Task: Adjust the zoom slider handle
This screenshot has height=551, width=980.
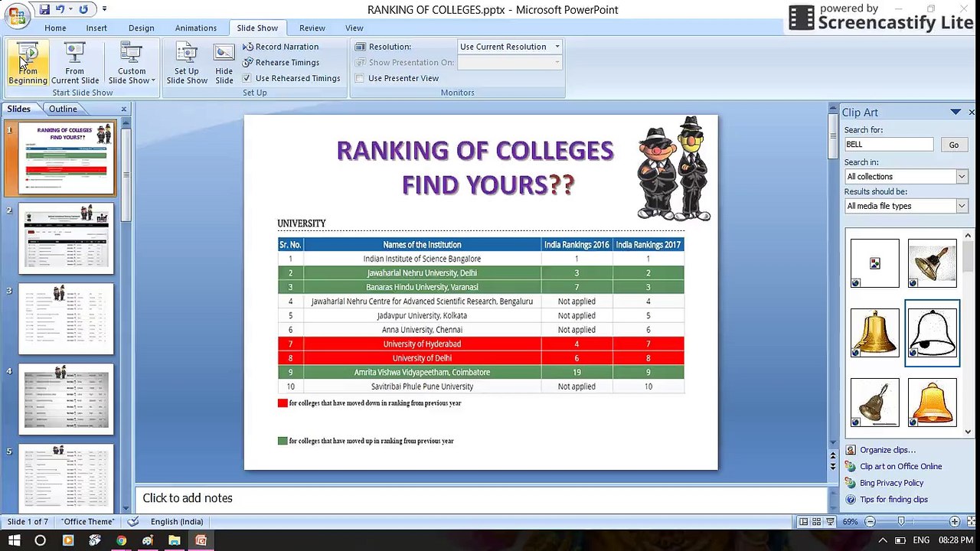Action: [x=901, y=521]
